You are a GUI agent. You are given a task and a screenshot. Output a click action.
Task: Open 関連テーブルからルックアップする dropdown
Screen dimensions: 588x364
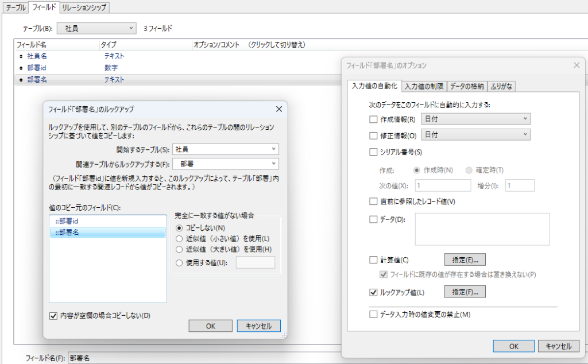click(226, 164)
